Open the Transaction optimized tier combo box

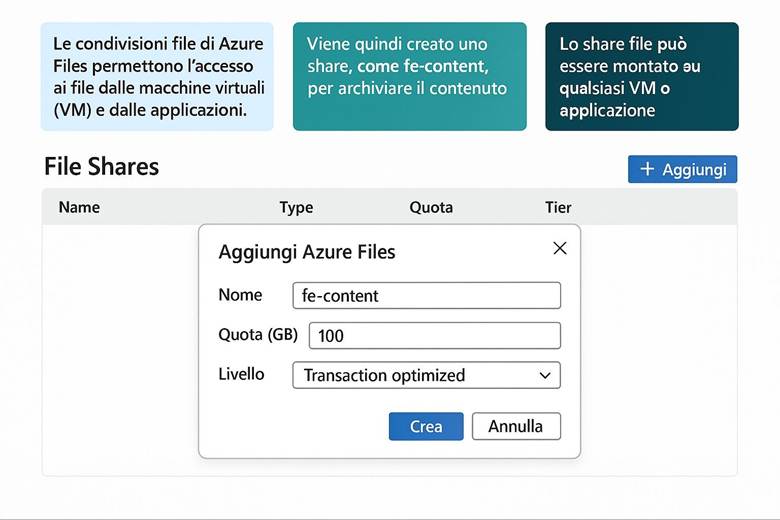click(x=425, y=376)
